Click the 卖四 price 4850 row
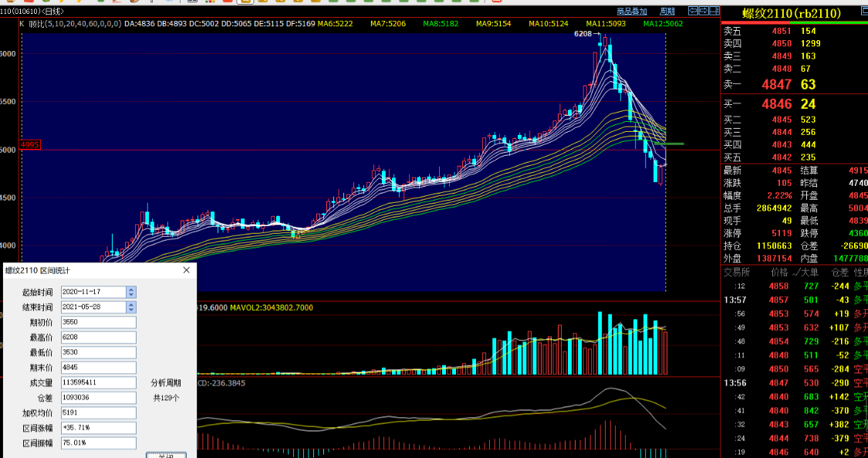Screen dimensions: 868x458 [x=795, y=44]
